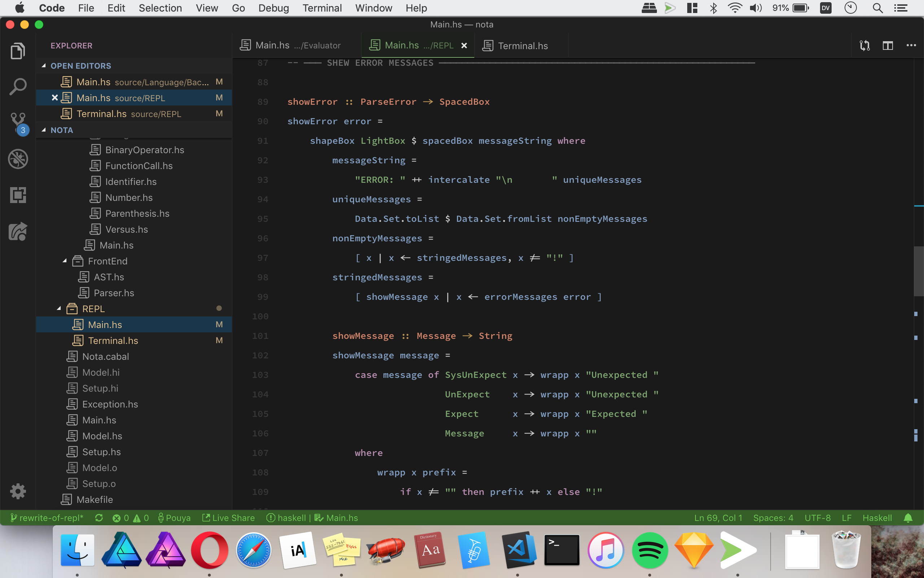Screen dimensions: 924x578
Task: Open the Explorer view in activity bar
Action: [18, 51]
